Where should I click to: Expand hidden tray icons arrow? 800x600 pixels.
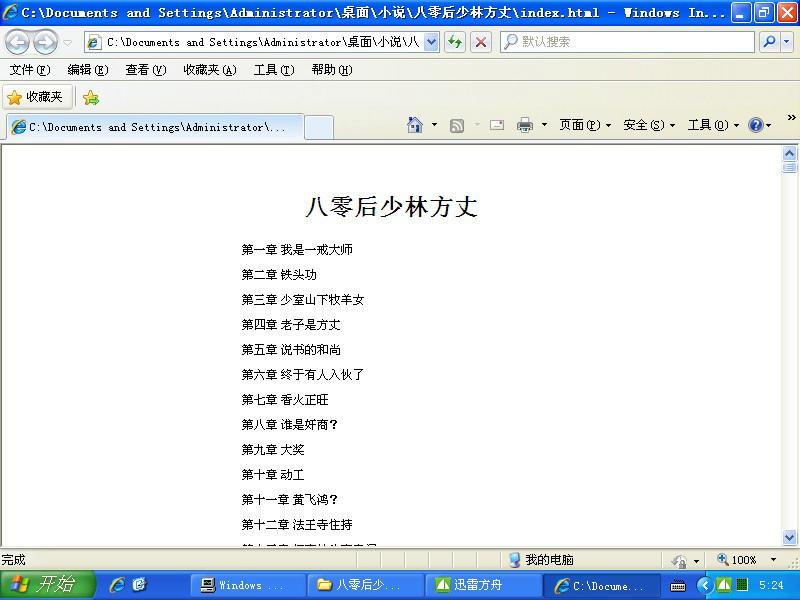tap(705, 585)
